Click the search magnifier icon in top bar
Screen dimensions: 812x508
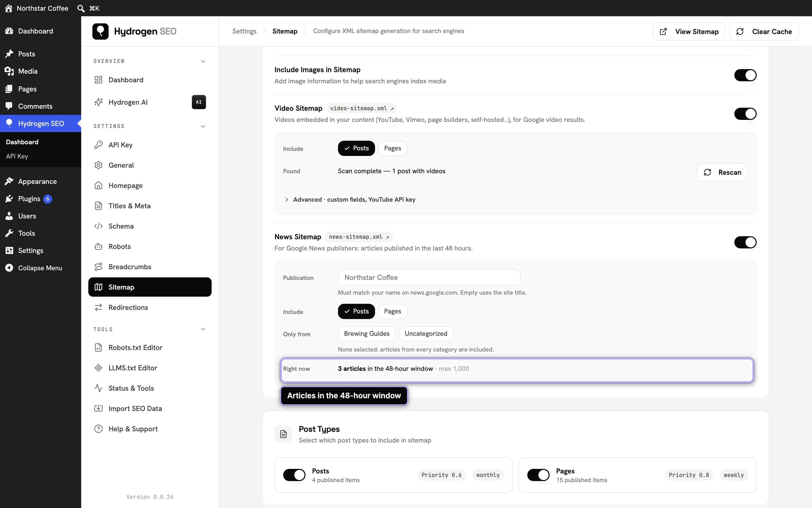pyautogui.click(x=81, y=8)
